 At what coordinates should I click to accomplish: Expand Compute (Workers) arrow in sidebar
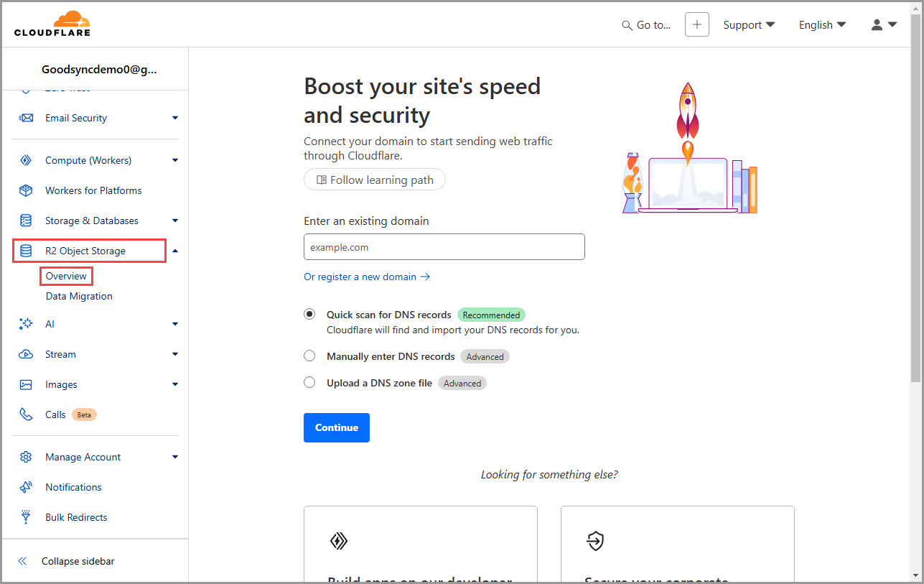(175, 160)
